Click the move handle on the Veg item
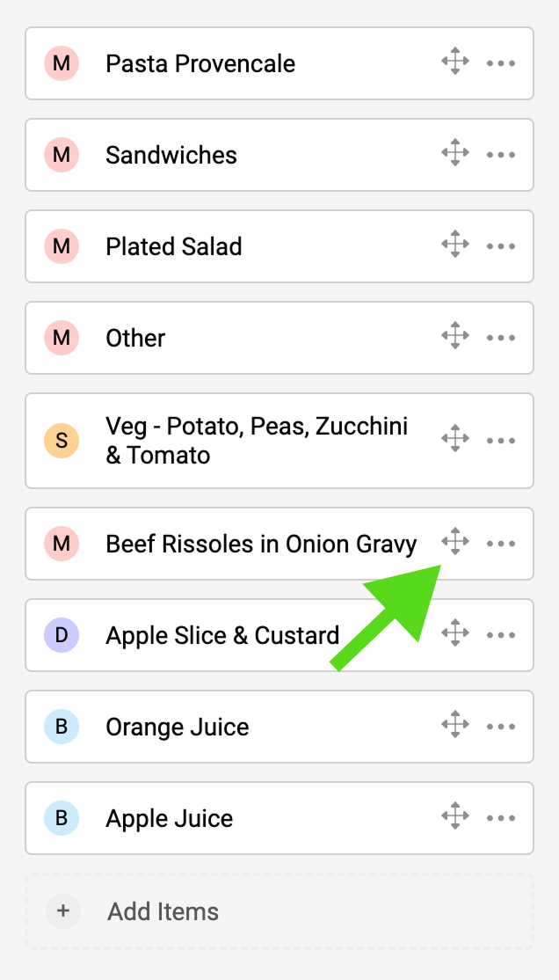Viewport: 559px width, 980px height. [454, 440]
